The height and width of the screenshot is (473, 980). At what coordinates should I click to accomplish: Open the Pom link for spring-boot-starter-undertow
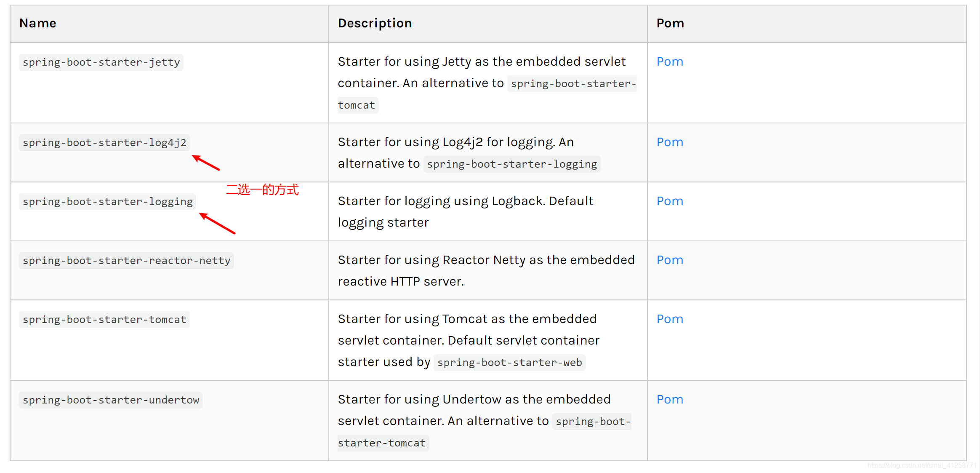click(x=670, y=400)
